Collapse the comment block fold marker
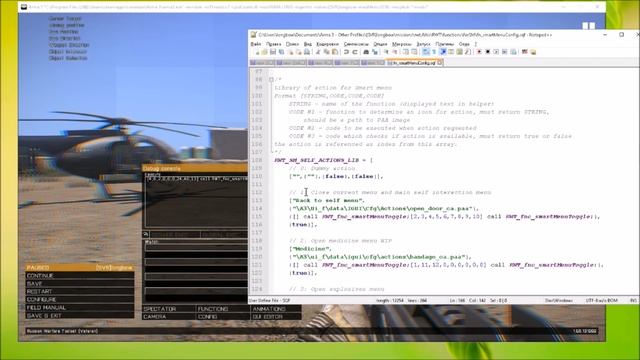Viewport: 640px width, 360px height. pyautogui.click(x=271, y=80)
